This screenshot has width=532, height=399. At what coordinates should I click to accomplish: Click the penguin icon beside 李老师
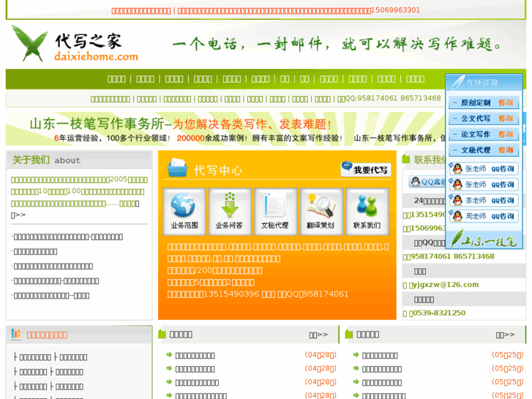pyautogui.click(x=457, y=200)
